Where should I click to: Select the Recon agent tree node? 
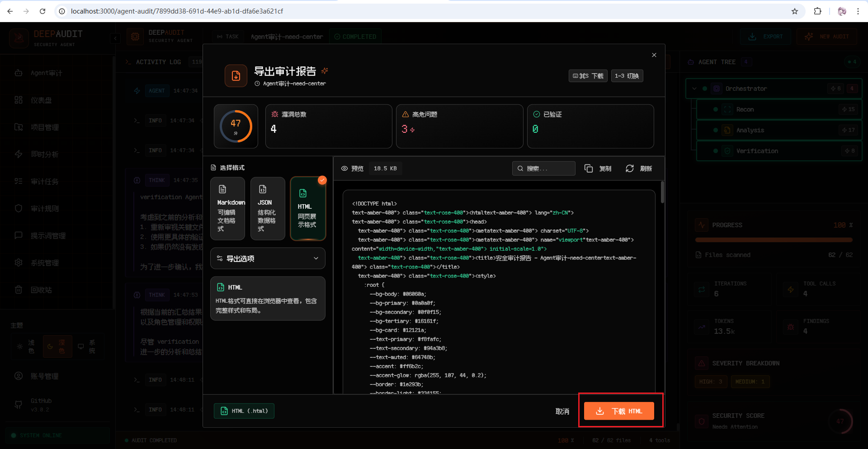[x=779, y=109]
